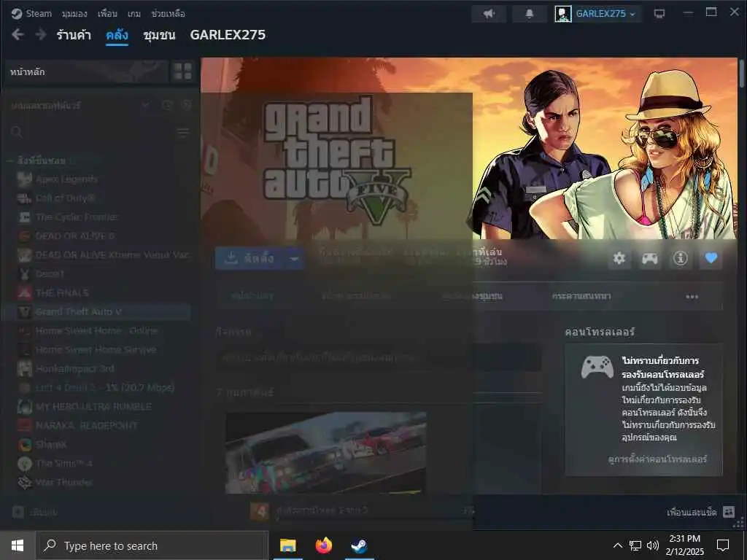Open the three-dots more links menu
Screen dimensions: 747x560
[x=692, y=297]
